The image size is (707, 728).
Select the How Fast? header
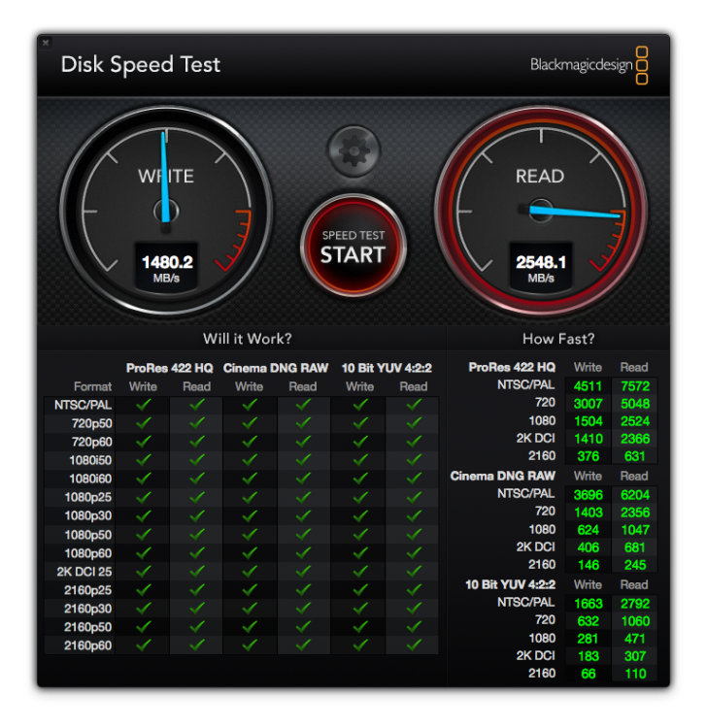[x=558, y=339]
